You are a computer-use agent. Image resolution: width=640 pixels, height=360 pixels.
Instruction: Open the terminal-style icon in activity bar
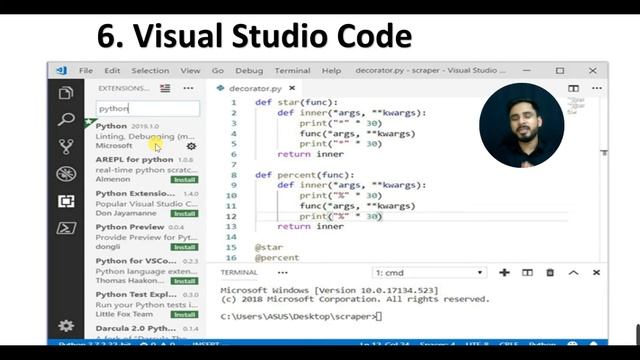pyautogui.click(x=66, y=228)
